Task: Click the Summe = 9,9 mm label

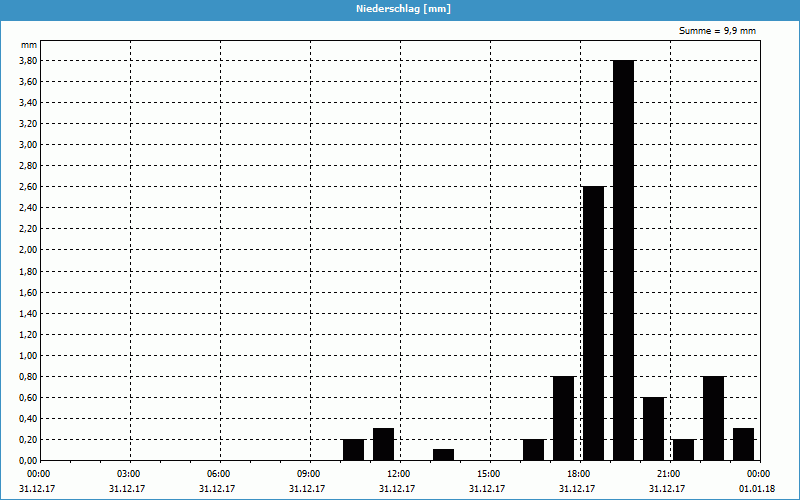Action: pos(717,31)
